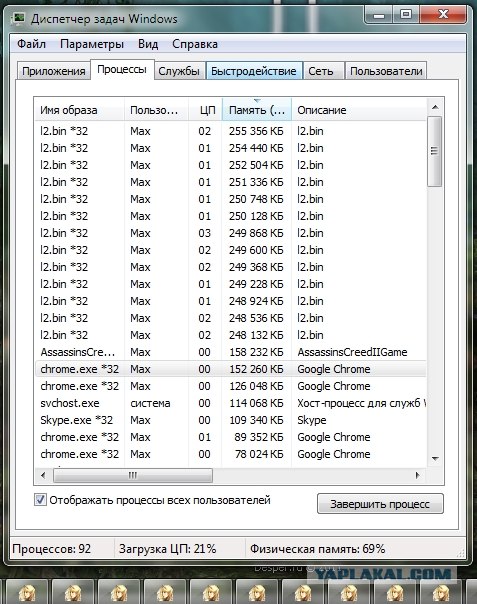Select the l2.bin row using 252 504 КБ
477x604 pixels.
pyautogui.click(x=230, y=165)
